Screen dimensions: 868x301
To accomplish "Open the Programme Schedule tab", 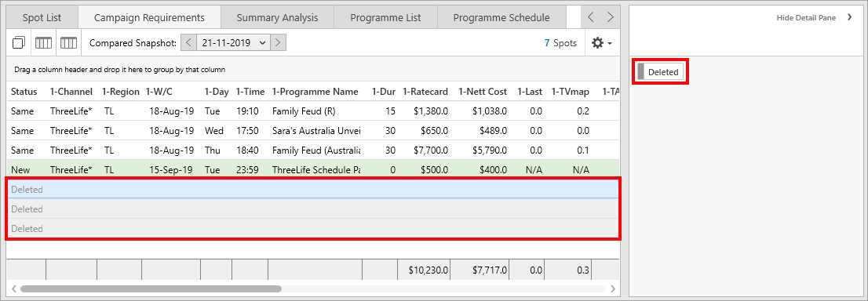I will (501, 18).
